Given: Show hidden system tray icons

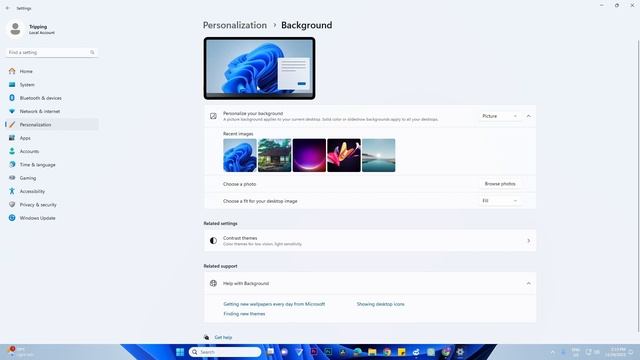Looking at the screenshot, I should coord(553,352).
